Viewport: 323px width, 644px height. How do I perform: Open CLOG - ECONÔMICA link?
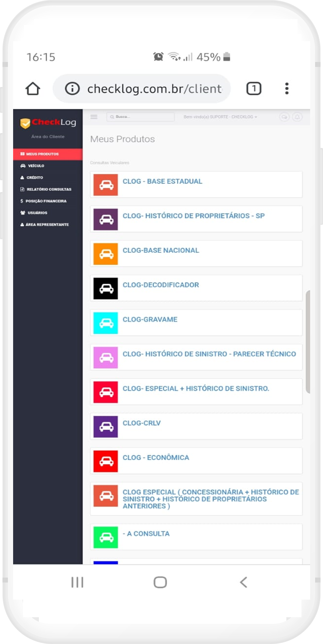coord(156,457)
